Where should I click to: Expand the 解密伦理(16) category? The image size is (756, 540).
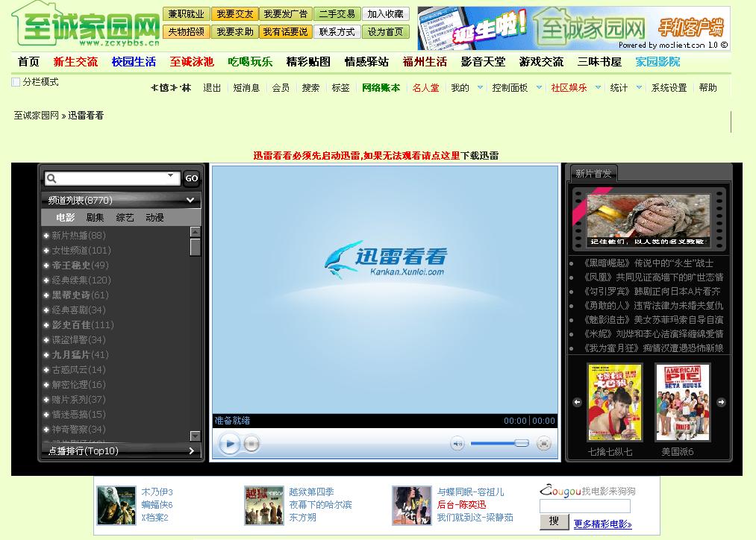click(x=46, y=385)
